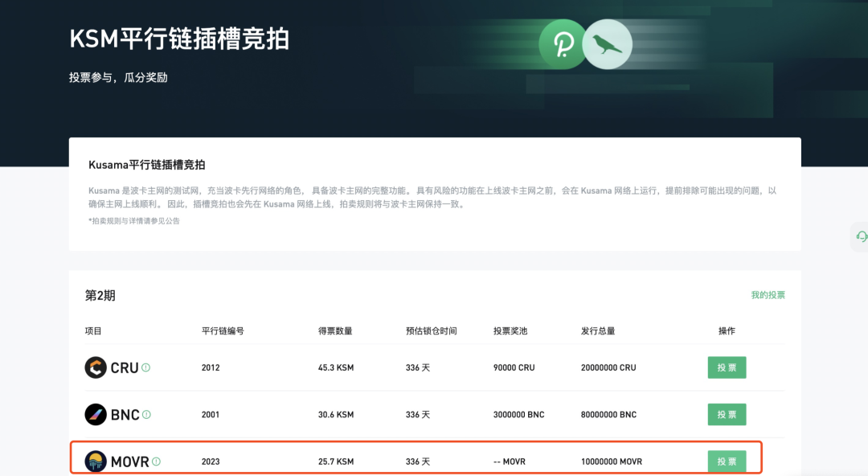Click the 3000000 BNC reward pool value
Viewport: 868px width, 476px height.
point(518,415)
